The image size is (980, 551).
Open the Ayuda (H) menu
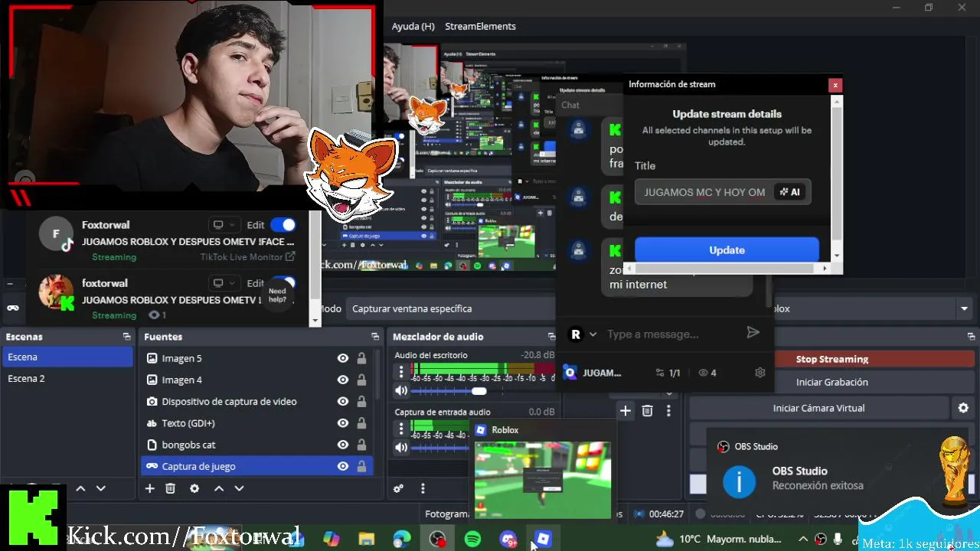(x=413, y=26)
